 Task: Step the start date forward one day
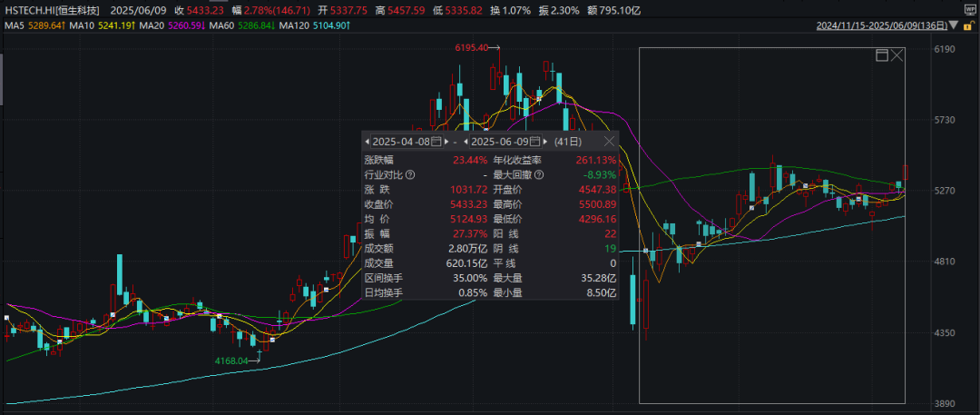[x=446, y=142]
